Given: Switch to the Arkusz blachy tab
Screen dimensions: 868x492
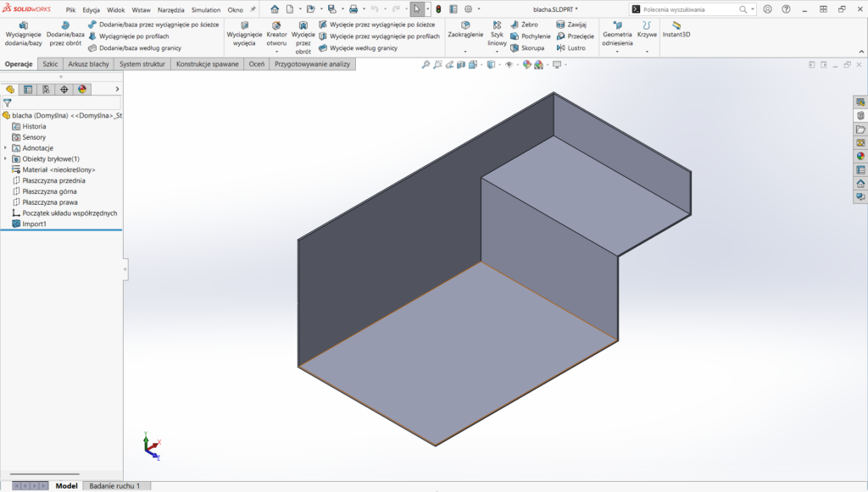Looking at the screenshot, I should click(x=88, y=64).
